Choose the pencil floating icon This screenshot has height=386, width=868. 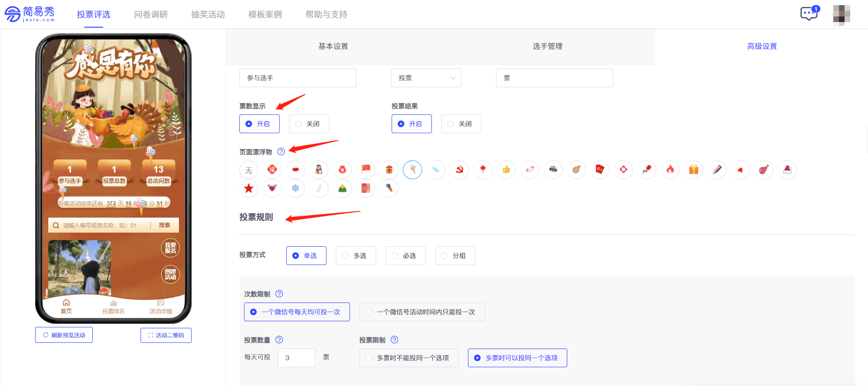717,170
